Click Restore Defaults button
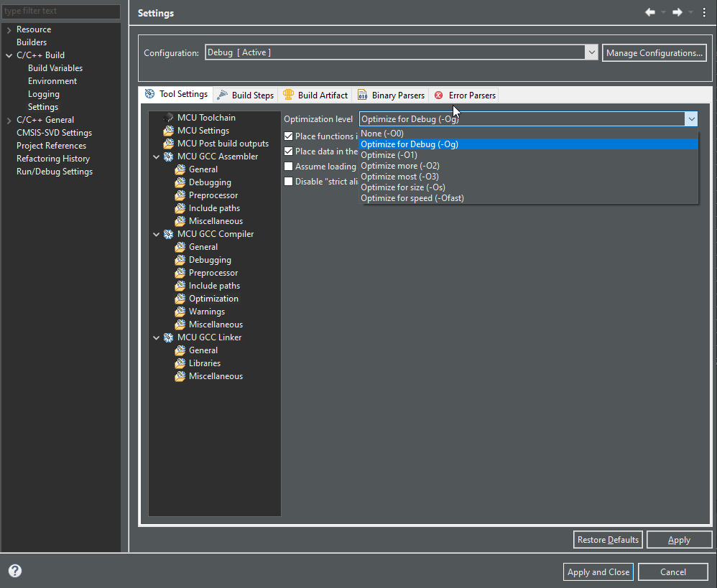This screenshot has height=588, width=717. point(608,540)
